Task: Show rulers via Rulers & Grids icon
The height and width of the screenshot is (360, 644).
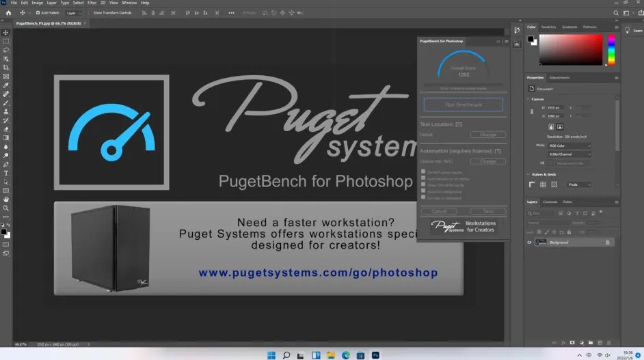Action: pos(532,184)
